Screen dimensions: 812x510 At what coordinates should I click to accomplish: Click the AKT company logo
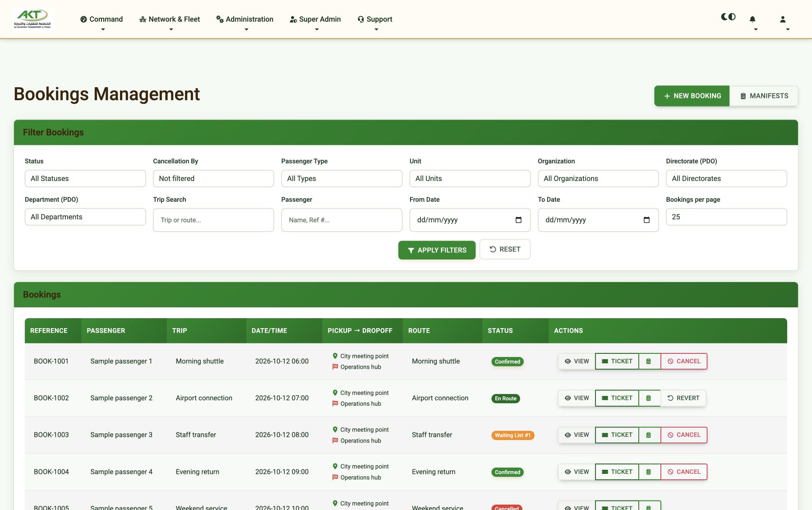32,19
